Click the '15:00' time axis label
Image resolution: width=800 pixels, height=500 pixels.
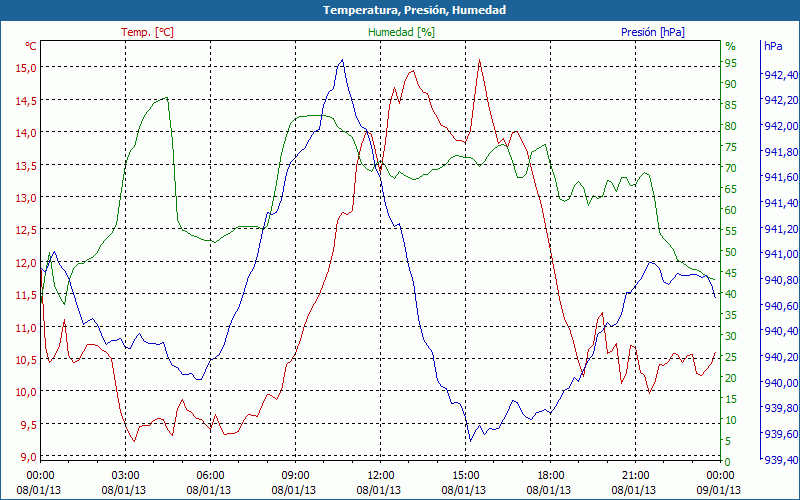(465, 476)
